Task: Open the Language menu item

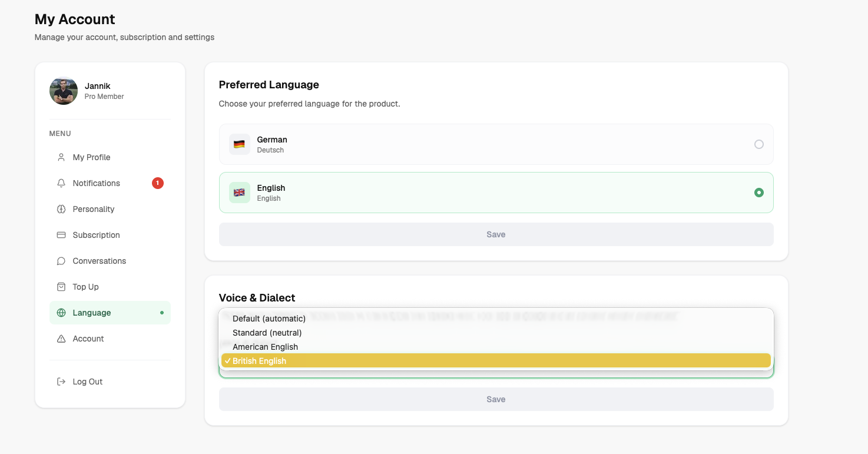Action: [x=92, y=313]
